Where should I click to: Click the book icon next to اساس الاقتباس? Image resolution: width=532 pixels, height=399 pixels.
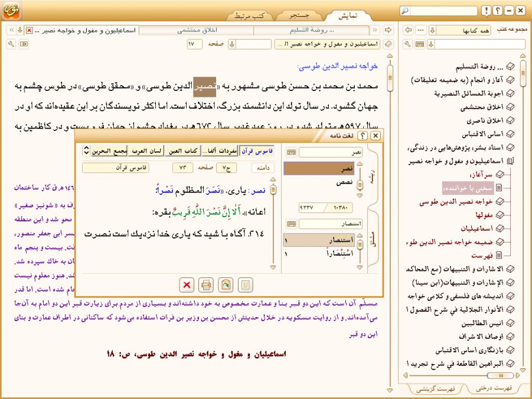coord(510,134)
